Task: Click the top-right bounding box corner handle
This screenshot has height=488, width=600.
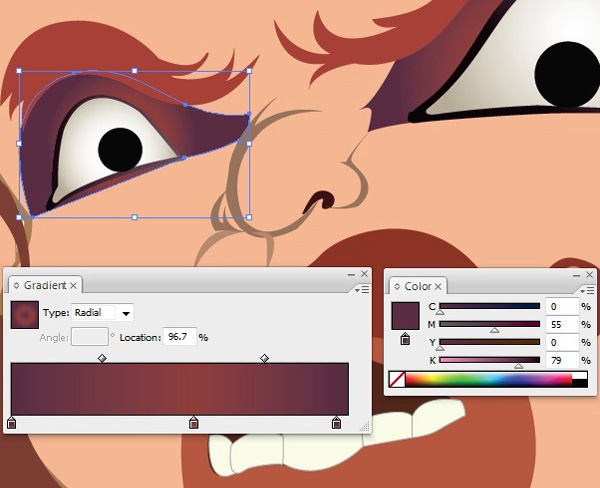Action: pyautogui.click(x=249, y=71)
